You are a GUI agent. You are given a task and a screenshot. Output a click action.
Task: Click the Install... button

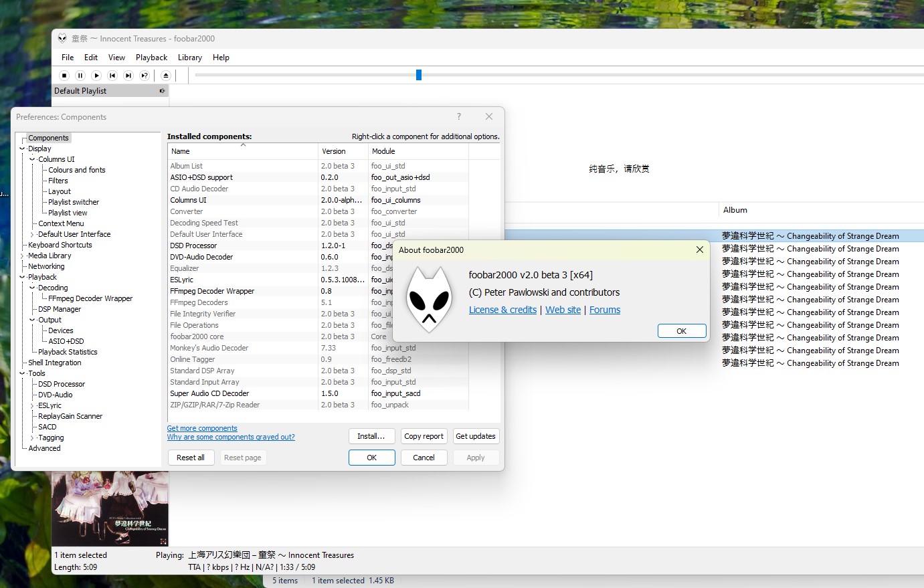click(371, 436)
